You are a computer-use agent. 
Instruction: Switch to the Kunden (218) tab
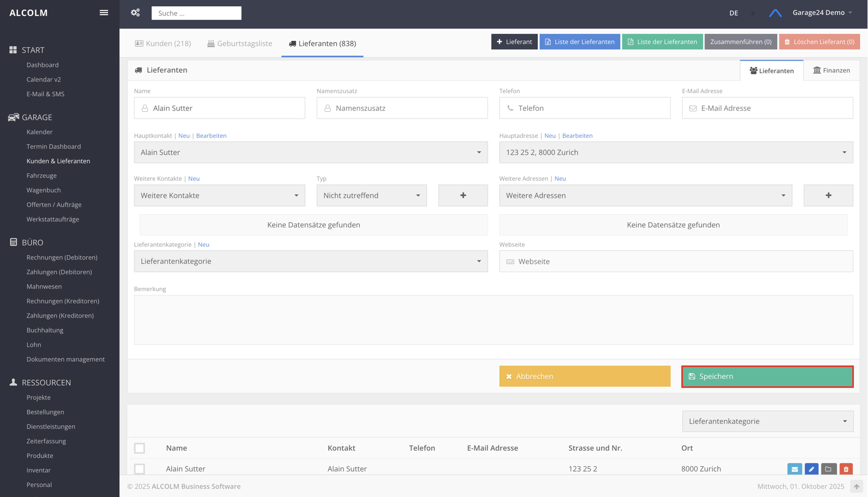(x=163, y=44)
